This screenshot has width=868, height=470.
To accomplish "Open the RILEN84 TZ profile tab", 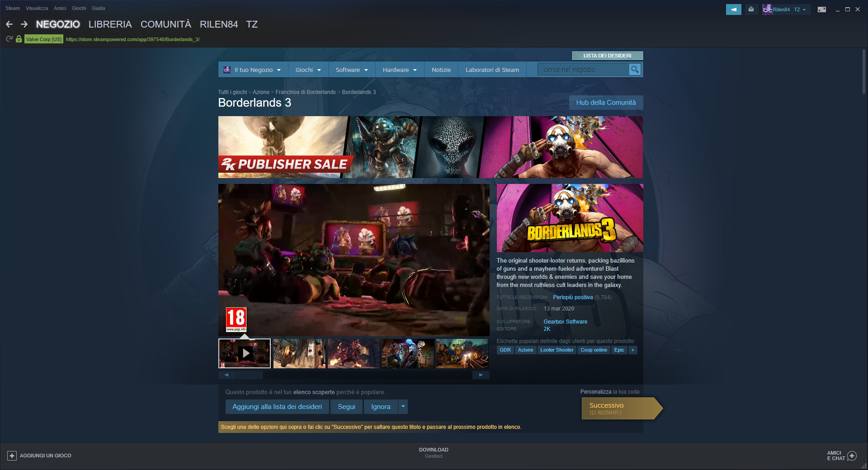I will [229, 24].
